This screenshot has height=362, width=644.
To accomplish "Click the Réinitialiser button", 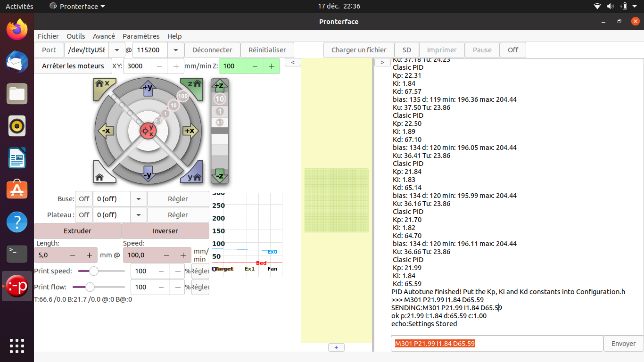I will [x=267, y=50].
